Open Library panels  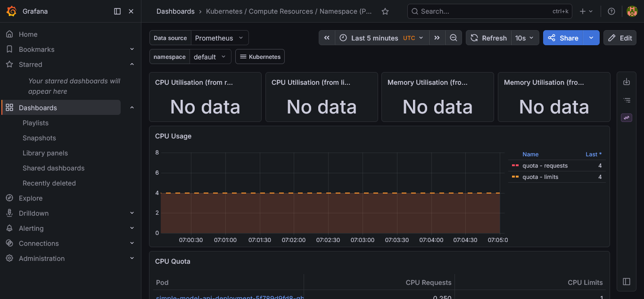click(x=45, y=153)
